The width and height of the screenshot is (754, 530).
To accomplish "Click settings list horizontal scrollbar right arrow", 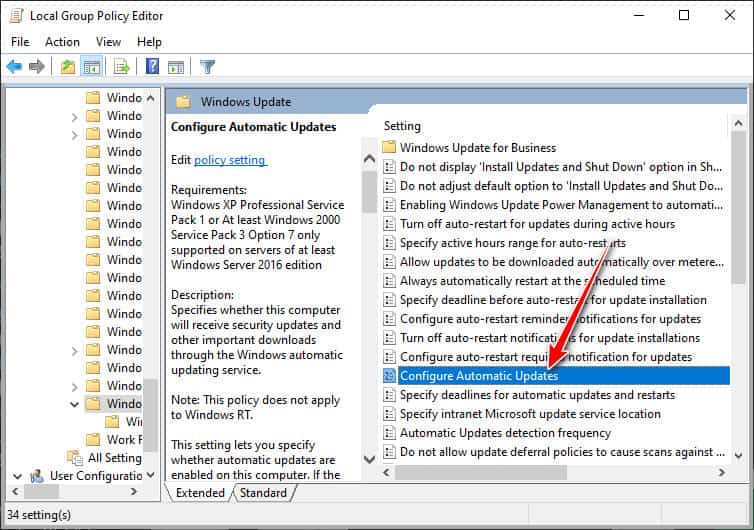I will 721,472.
